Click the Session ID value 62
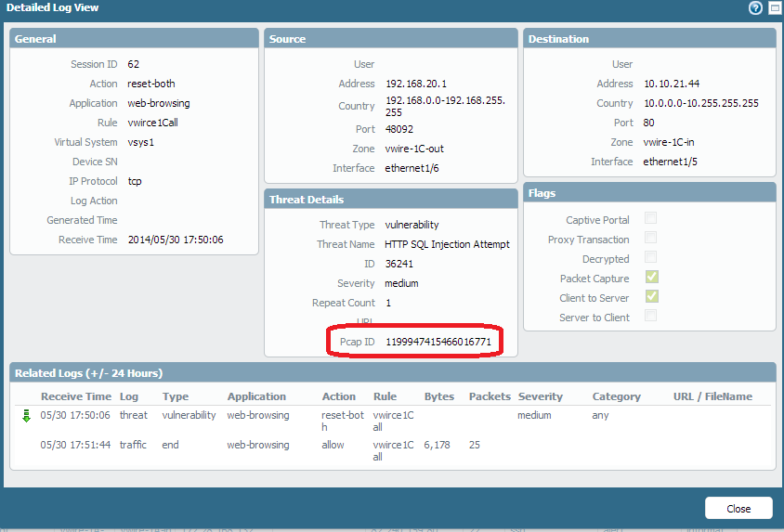784x532 pixels. (x=134, y=64)
